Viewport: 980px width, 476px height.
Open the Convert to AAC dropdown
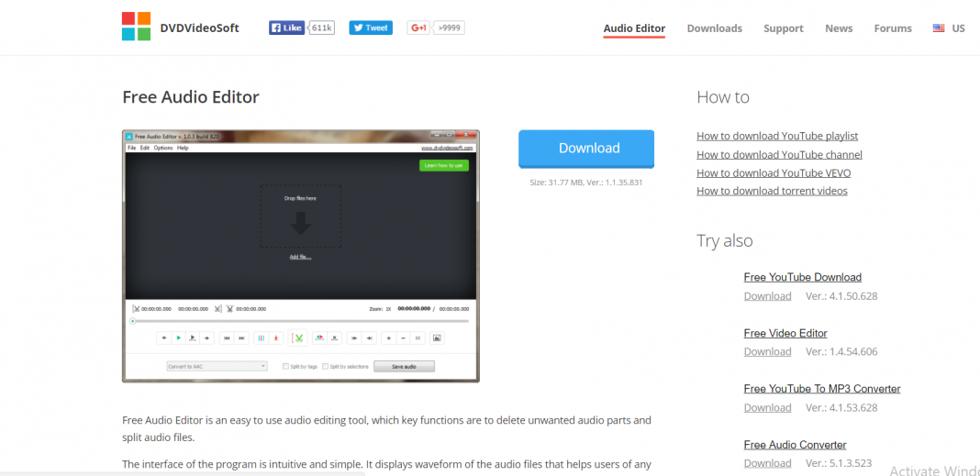tap(217, 367)
